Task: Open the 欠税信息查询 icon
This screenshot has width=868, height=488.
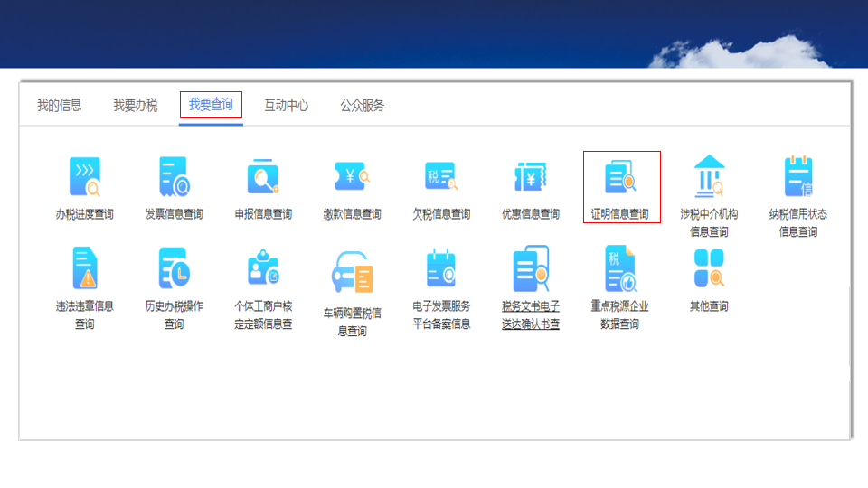Action: 441,176
